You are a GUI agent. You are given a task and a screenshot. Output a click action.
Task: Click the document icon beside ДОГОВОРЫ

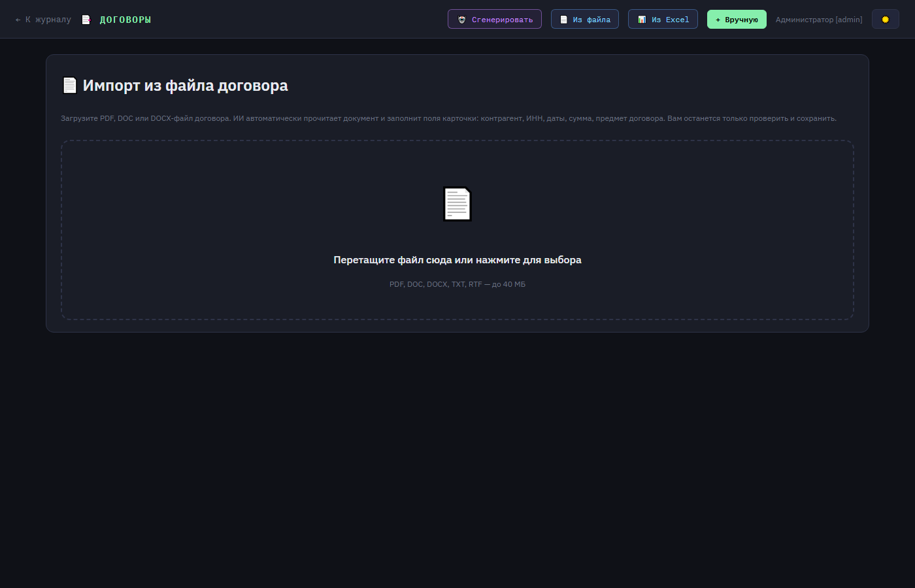(x=86, y=20)
